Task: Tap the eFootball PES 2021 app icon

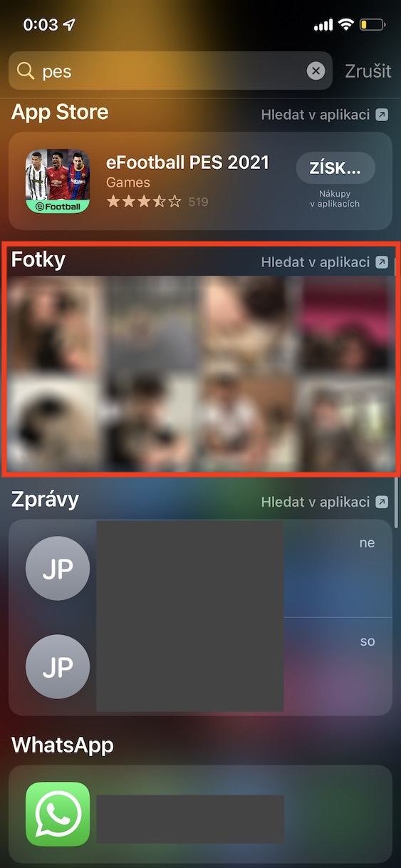Action: pyautogui.click(x=58, y=181)
